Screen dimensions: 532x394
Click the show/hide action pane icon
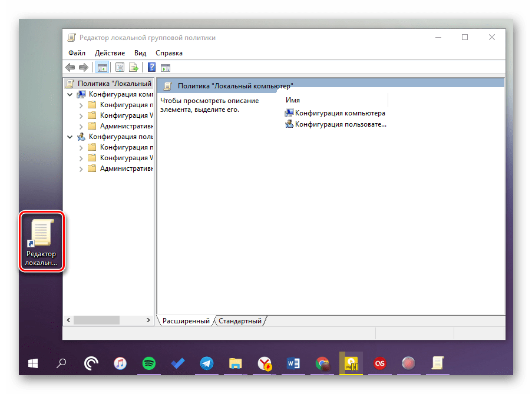click(x=166, y=67)
